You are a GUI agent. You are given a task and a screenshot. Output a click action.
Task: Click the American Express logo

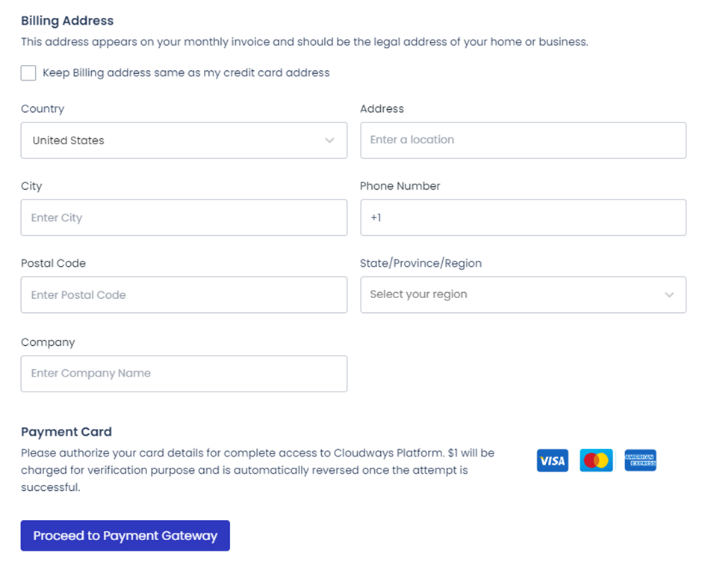tap(640, 460)
